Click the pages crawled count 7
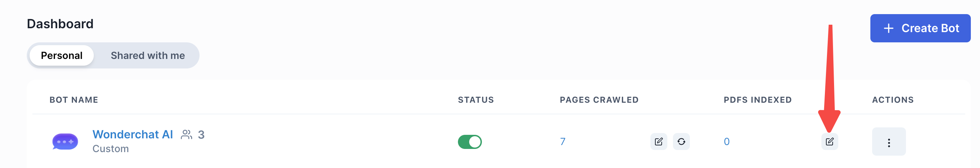This screenshot has width=980, height=168. 562,142
